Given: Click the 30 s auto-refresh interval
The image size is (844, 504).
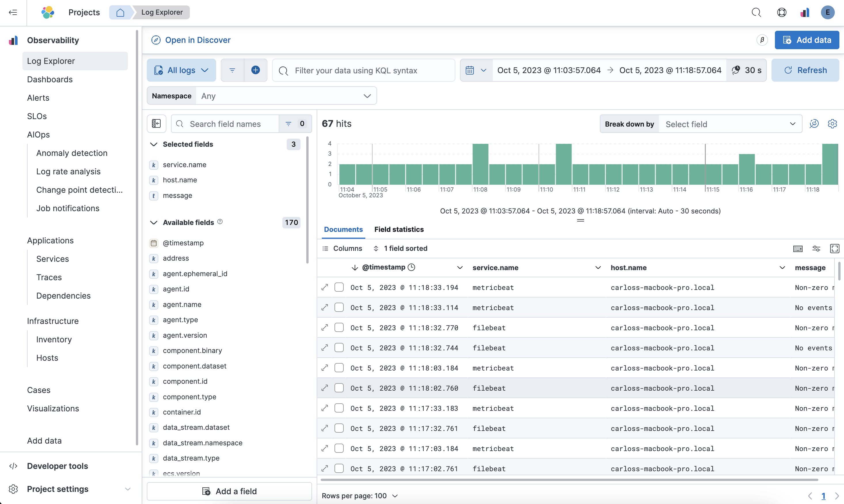Looking at the screenshot, I should [x=746, y=70].
